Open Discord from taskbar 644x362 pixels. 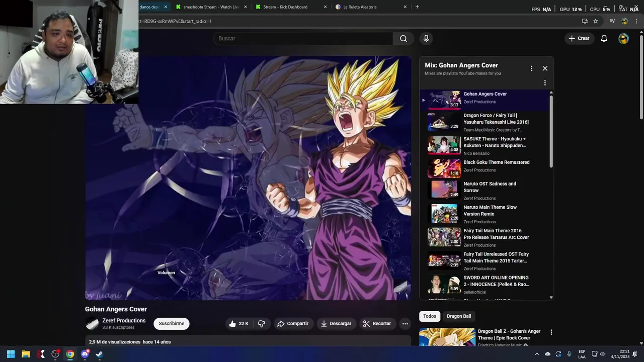click(x=85, y=354)
